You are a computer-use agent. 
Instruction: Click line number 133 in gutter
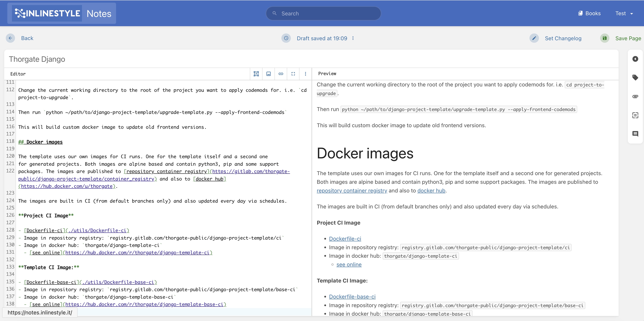tap(10, 267)
